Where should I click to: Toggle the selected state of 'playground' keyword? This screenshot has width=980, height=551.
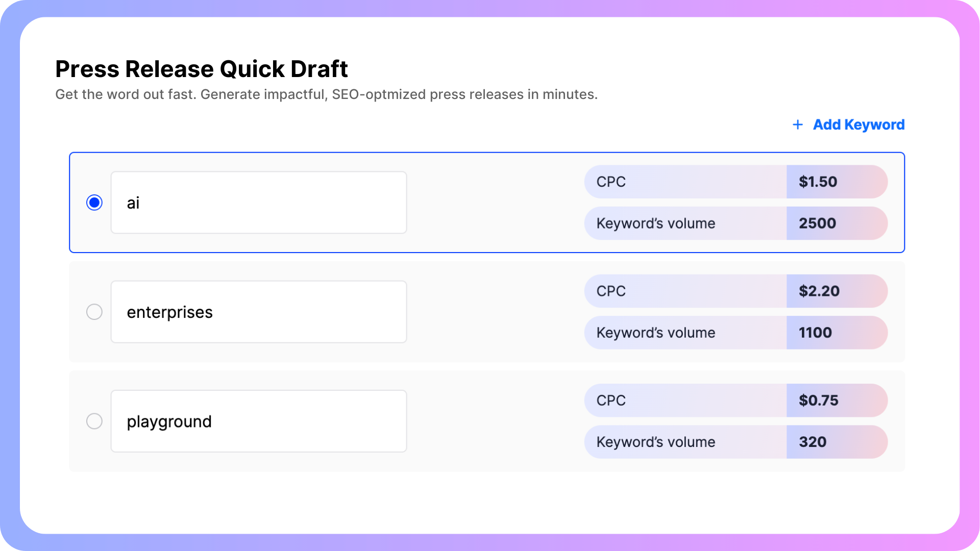(x=94, y=420)
